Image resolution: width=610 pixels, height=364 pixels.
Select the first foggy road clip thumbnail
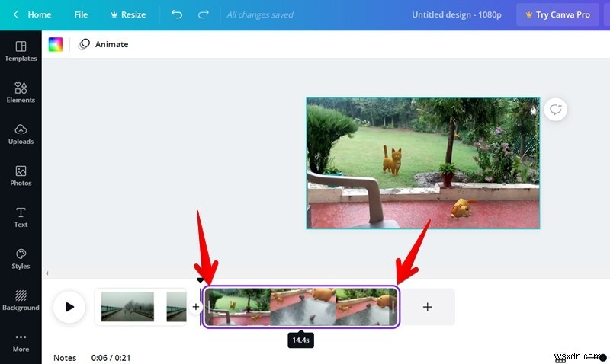(127, 307)
